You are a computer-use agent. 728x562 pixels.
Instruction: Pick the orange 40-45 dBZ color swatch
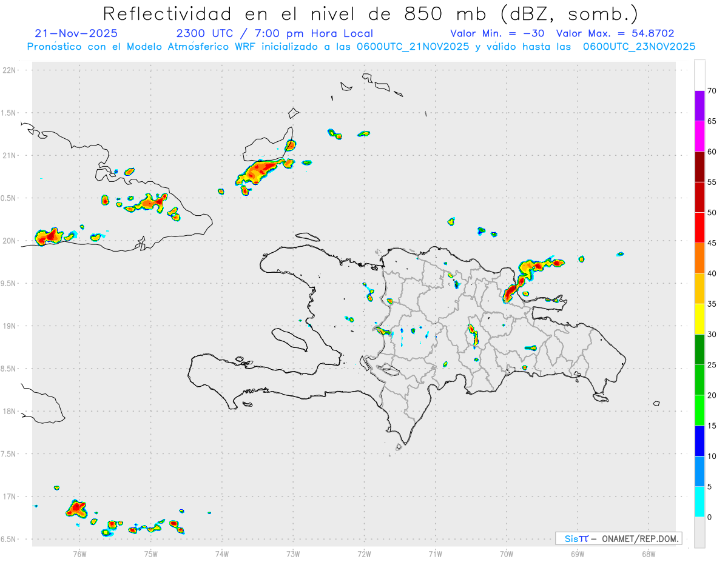click(x=699, y=258)
